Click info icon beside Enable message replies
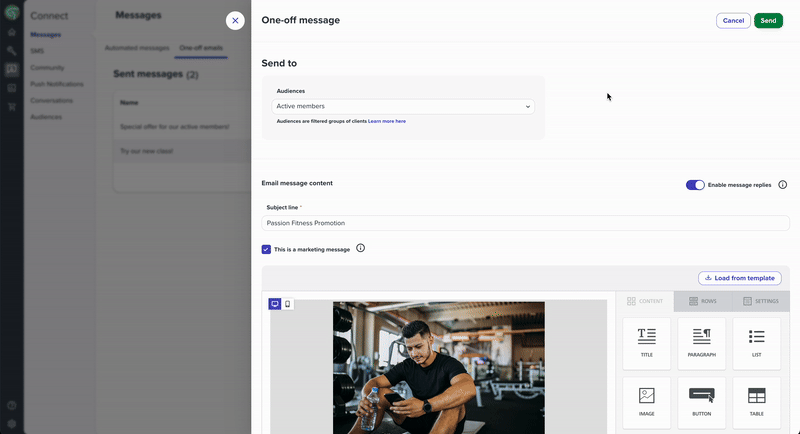 [782, 185]
